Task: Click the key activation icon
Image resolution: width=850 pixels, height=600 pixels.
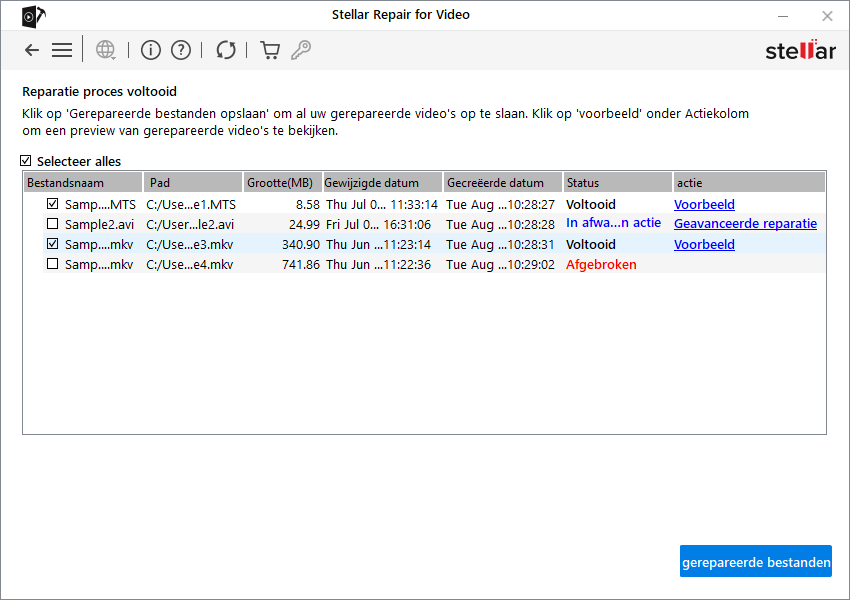Action: [x=301, y=50]
